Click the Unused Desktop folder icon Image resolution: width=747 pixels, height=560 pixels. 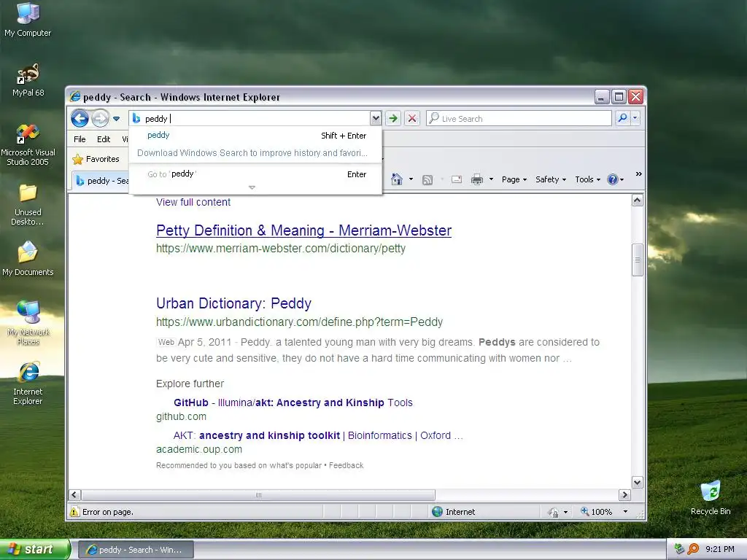[x=28, y=205]
